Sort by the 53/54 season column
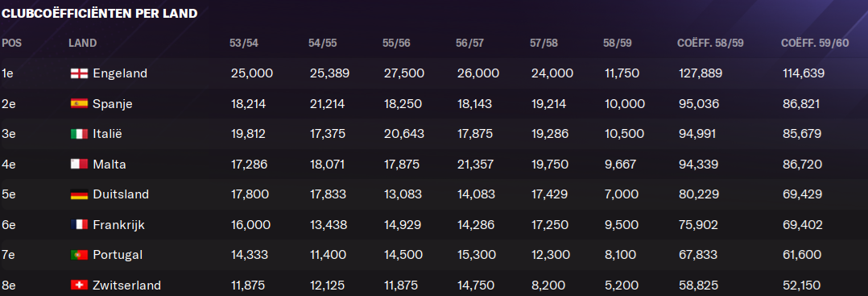 pos(243,44)
